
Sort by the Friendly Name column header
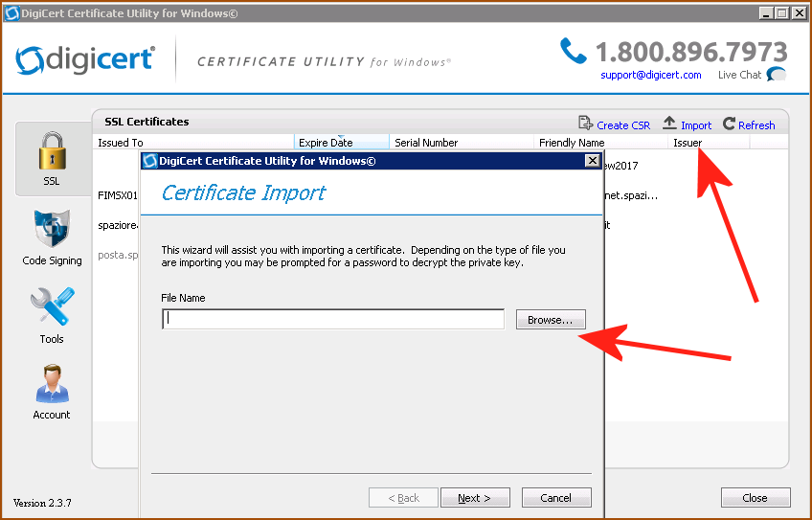point(600,143)
